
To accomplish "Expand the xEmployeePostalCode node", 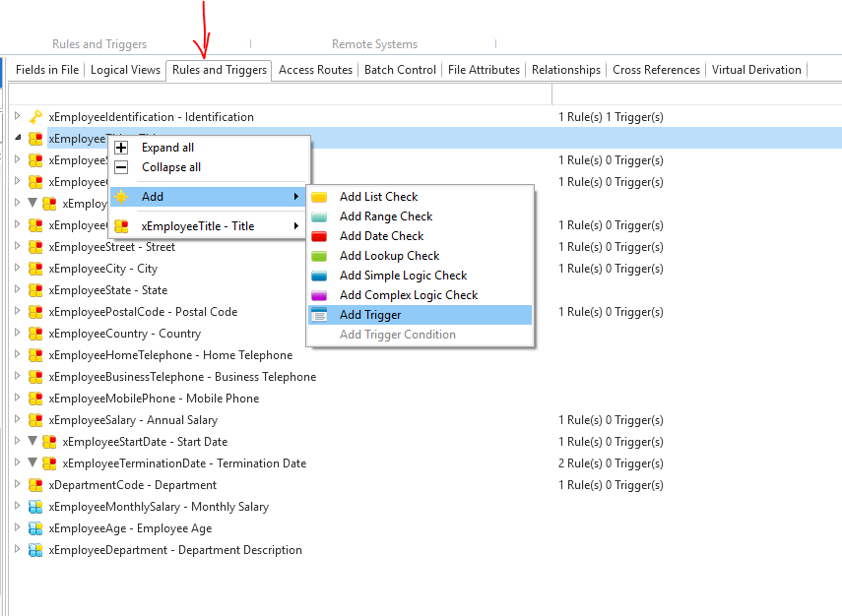I will 17,311.
